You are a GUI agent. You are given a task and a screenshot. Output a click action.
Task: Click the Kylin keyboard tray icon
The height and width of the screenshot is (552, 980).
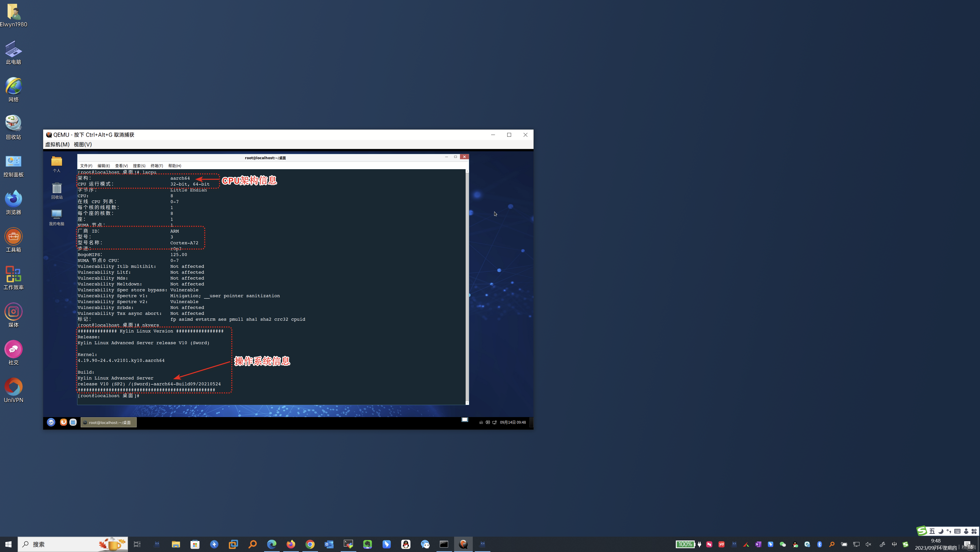tap(481, 422)
